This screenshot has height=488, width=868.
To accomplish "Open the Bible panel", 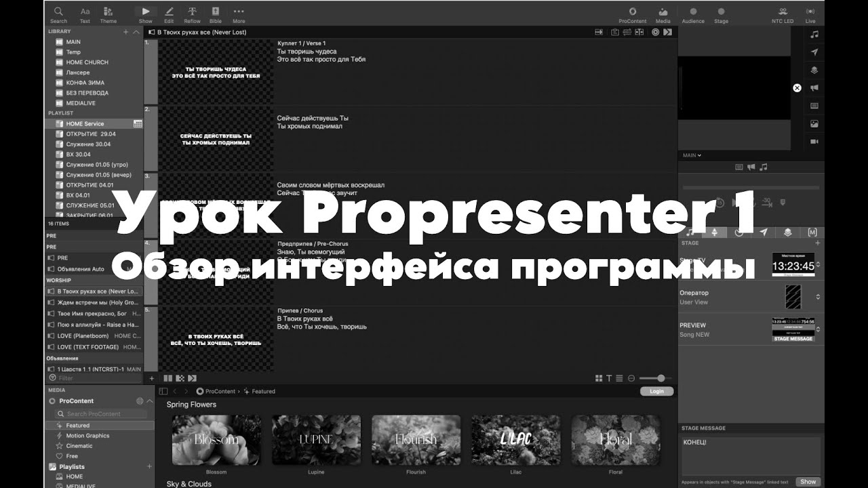I will coord(215,15).
